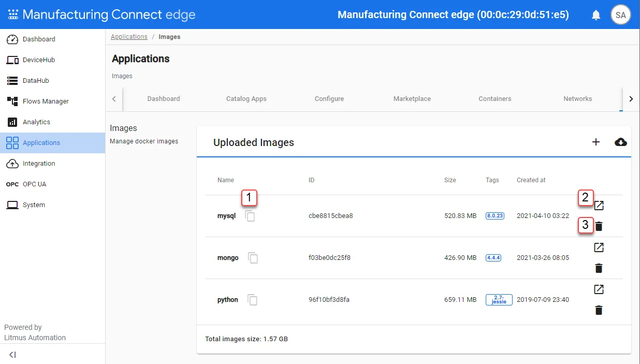The height and width of the screenshot is (364, 640).
Task: Open Analytics in the sidebar
Action: pyautogui.click(x=36, y=122)
